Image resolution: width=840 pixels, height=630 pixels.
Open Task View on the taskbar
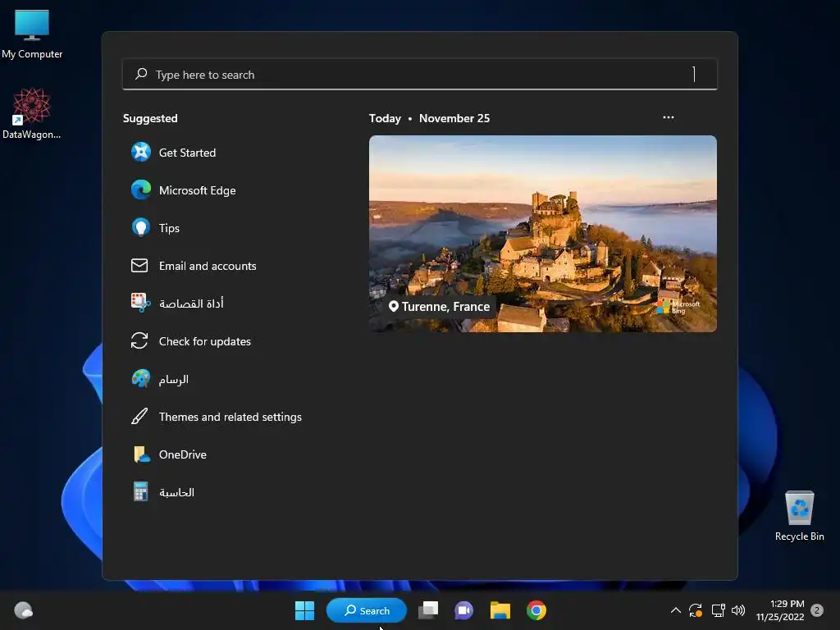[x=428, y=610]
